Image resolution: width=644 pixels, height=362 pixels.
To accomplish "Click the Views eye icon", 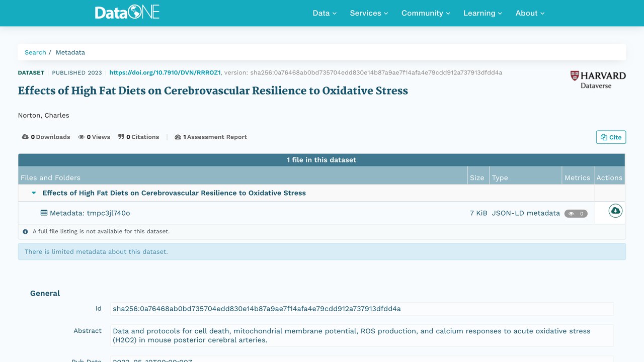I will (81, 137).
